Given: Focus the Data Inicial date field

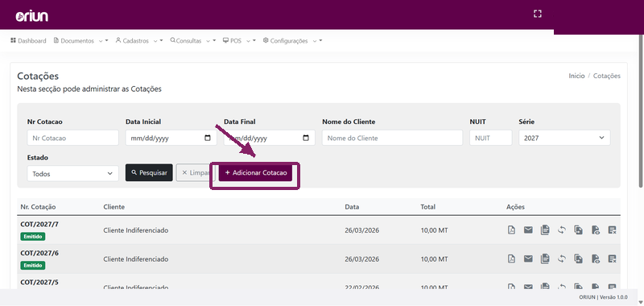Looking at the screenshot, I should (x=171, y=138).
